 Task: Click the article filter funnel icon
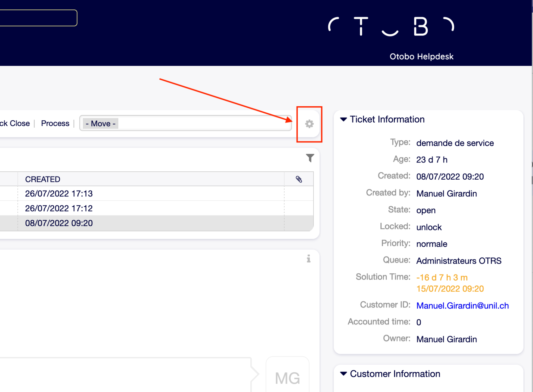[x=310, y=158]
